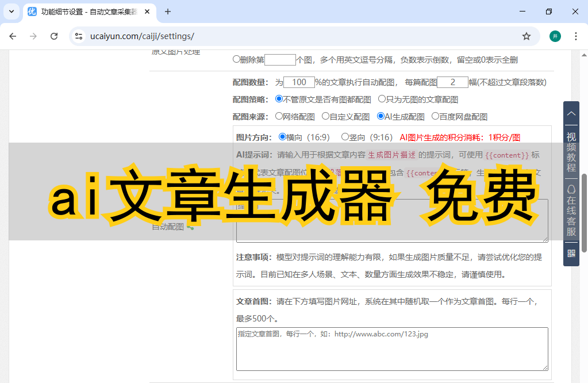
Task: Open the Chrome three-dot menu
Action: 575,36
